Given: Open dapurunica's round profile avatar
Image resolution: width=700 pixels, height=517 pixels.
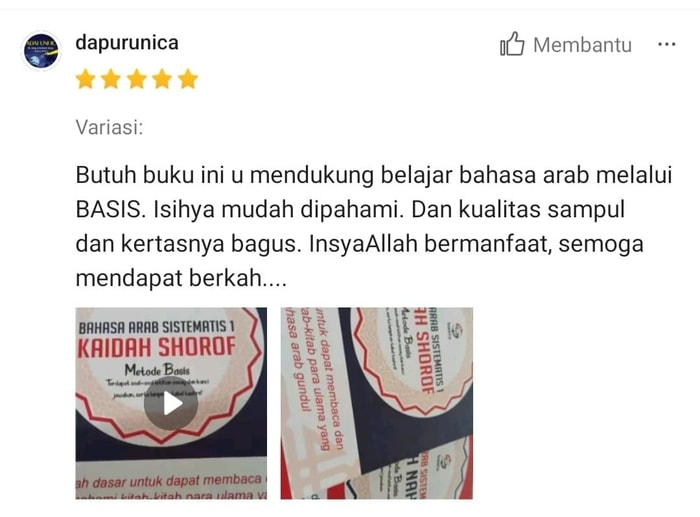Looking at the screenshot, I should 41,51.
